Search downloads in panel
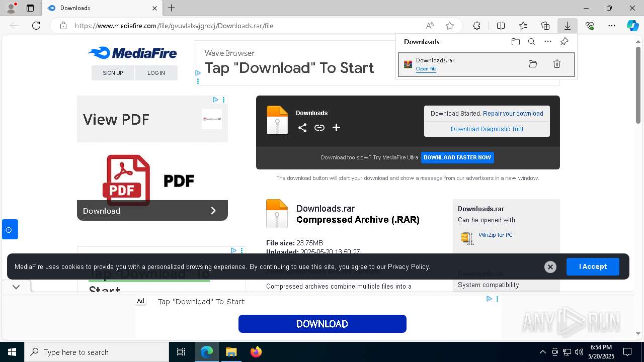 point(532,42)
